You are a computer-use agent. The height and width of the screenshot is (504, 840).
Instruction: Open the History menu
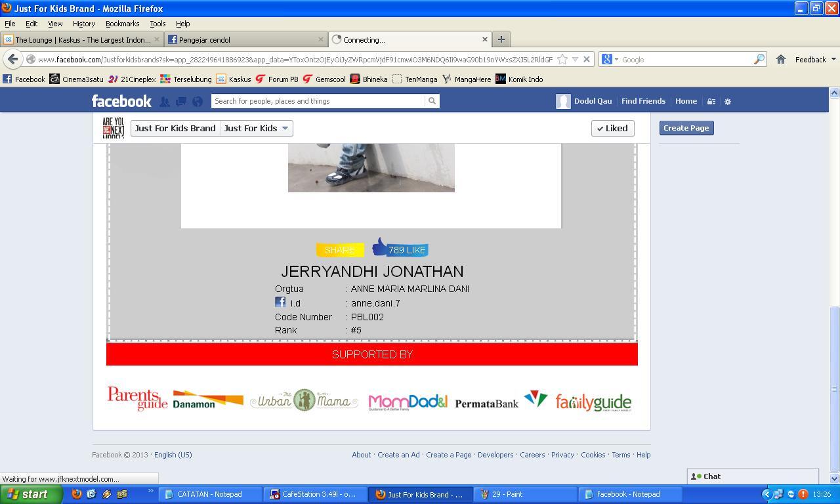84,24
